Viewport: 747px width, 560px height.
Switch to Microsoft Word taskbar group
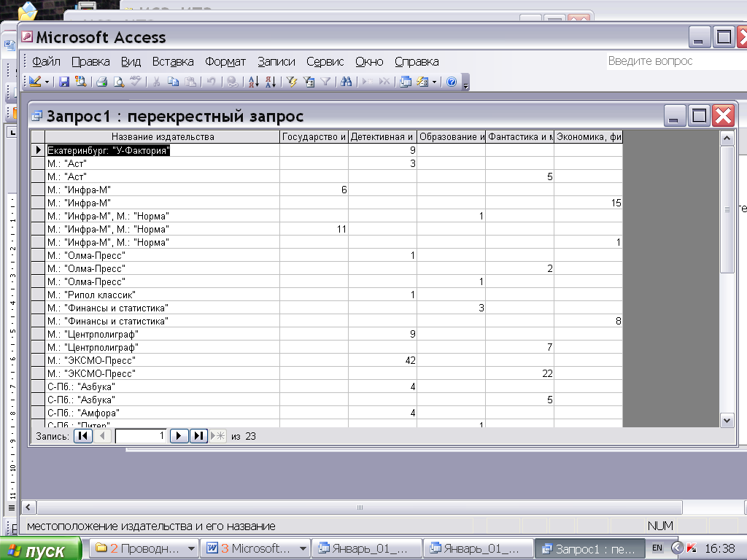255,548
